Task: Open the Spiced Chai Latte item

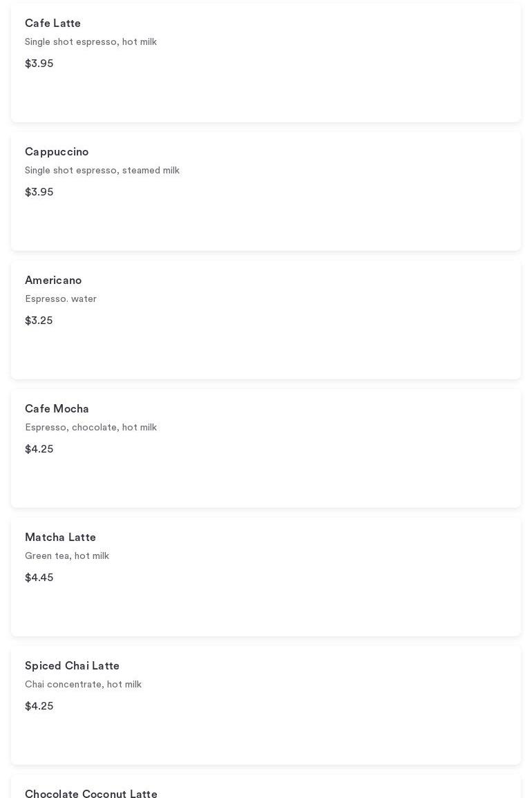Action: click(72, 666)
